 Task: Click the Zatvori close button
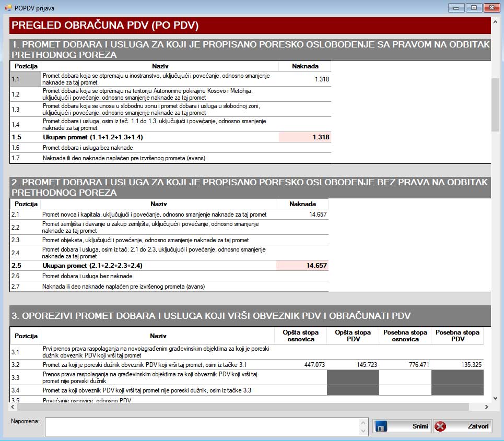pos(462,426)
